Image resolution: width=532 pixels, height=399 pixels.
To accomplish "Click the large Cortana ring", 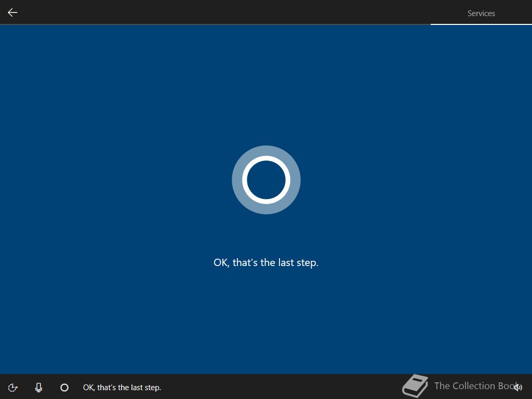I will tap(266, 180).
